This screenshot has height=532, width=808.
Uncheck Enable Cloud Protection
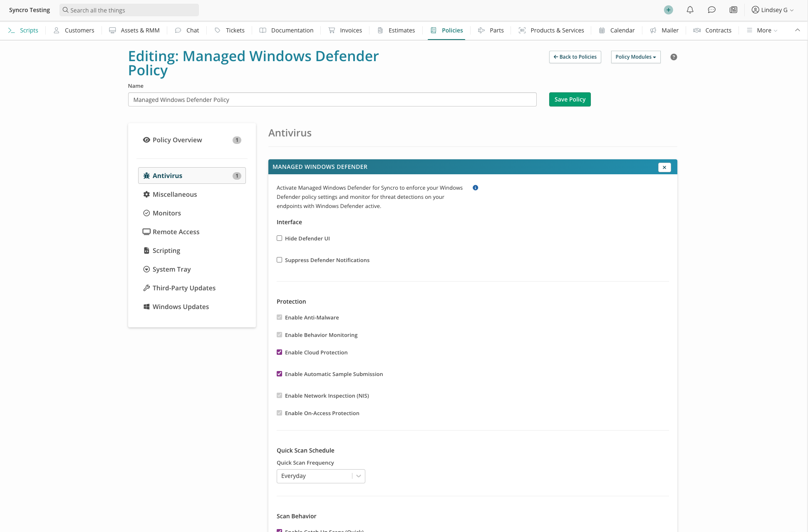(x=279, y=352)
